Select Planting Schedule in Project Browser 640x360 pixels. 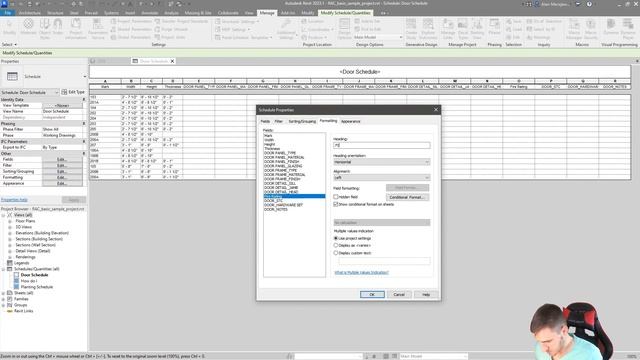coord(36,287)
